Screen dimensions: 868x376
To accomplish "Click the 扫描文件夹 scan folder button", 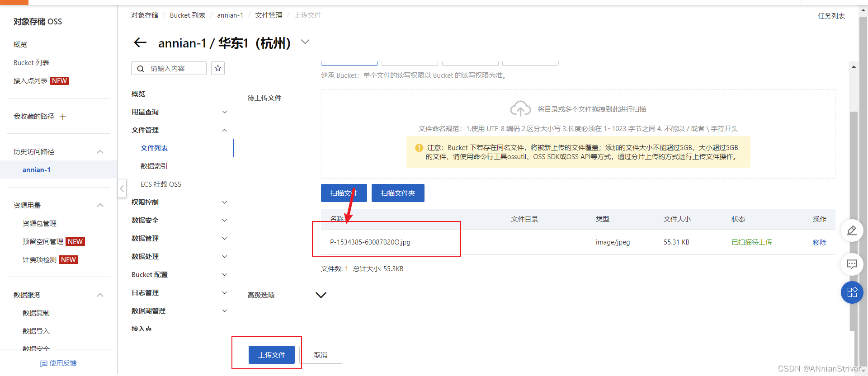I will pyautogui.click(x=398, y=193).
